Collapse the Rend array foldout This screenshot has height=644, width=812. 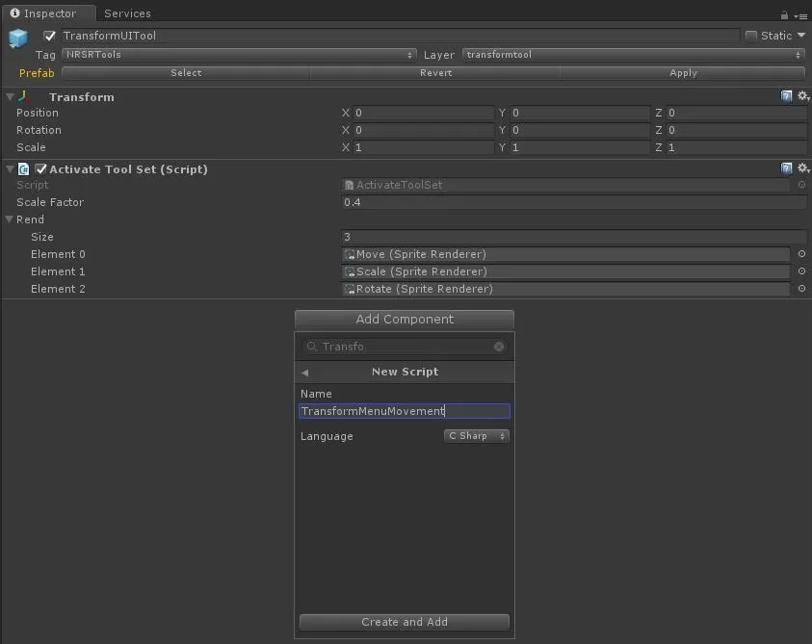[10, 219]
